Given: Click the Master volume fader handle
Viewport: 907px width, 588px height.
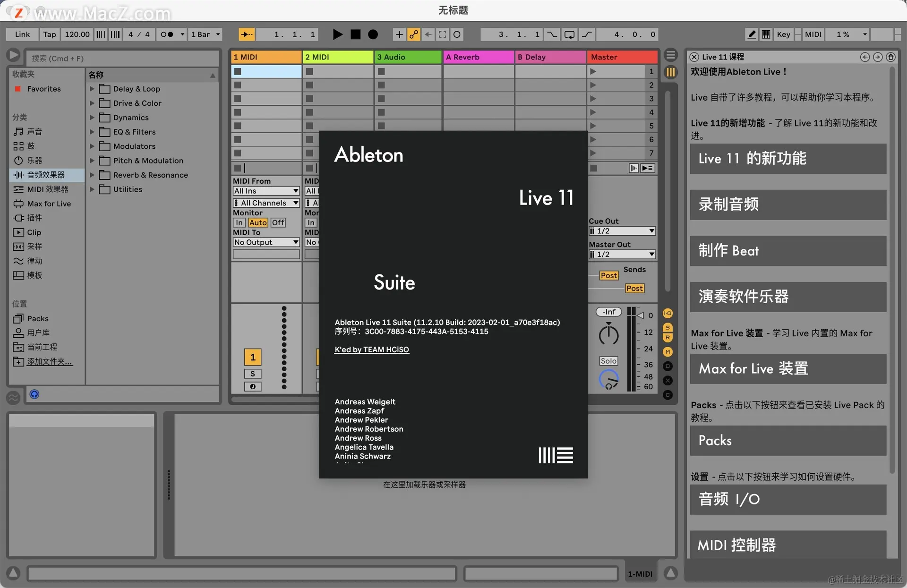Looking at the screenshot, I should 640,315.
